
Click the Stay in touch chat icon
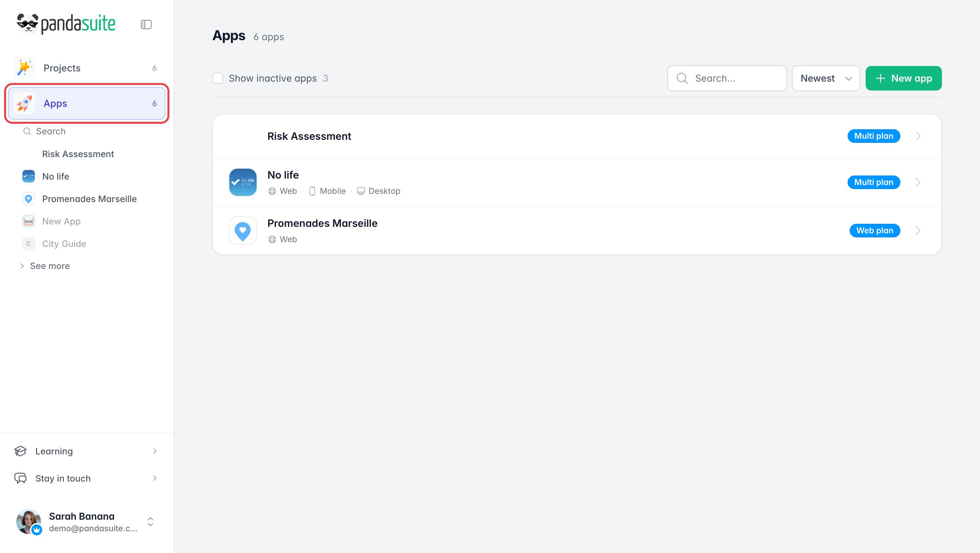click(x=20, y=479)
